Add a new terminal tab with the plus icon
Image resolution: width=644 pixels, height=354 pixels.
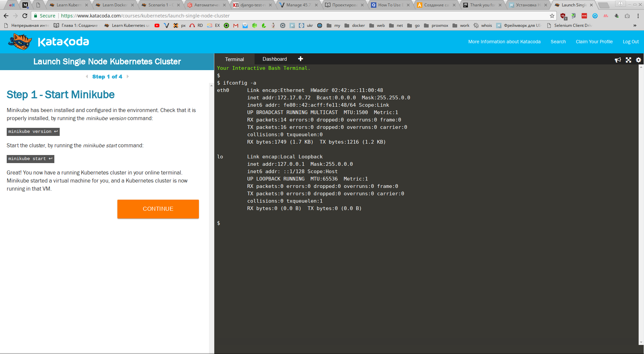pos(301,59)
